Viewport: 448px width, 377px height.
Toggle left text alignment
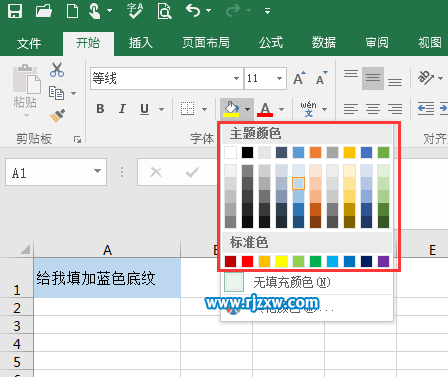(351, 109)
